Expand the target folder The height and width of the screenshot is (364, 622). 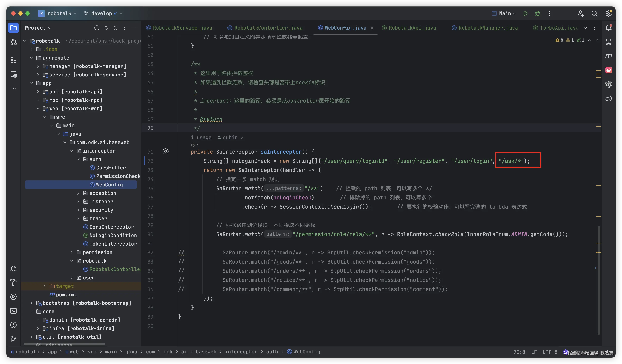coord(45,286)
